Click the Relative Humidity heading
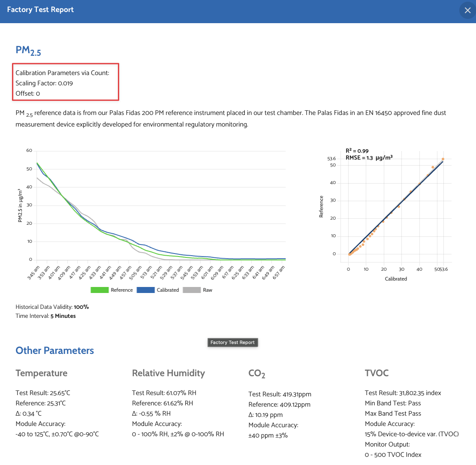The width and height of the screenshot is (476, 465). pyautogui.click(x=168, y=373)
